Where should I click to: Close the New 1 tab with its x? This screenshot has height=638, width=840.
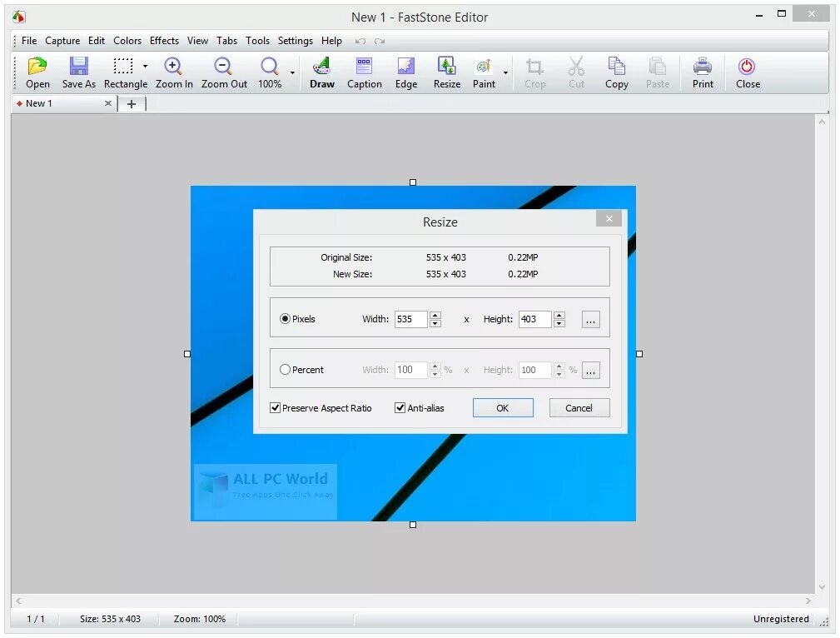point(107,103)
